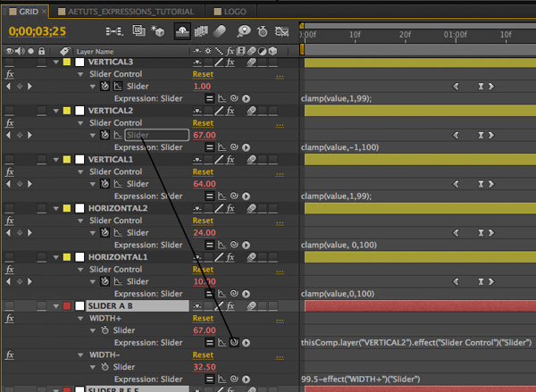The height and width of the screenshot is (392, 536).
Task: Toggle visibility box of VERTICAL3 layer
Action: point(9,62)
